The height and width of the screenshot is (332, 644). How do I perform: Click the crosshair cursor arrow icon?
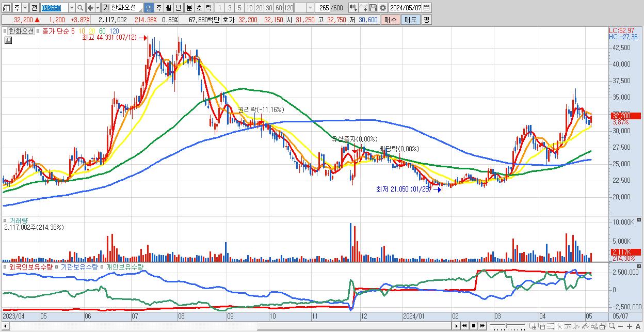[559, 326]
